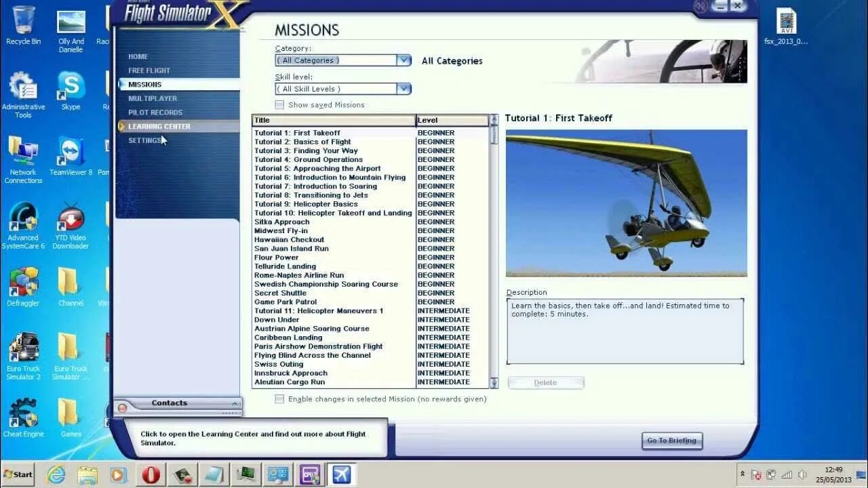The height and width of the screenshot is (488, 868).
Task: Open Administrative Tools desktop icon
Action: pyautogui.click(x=23, y=95)
